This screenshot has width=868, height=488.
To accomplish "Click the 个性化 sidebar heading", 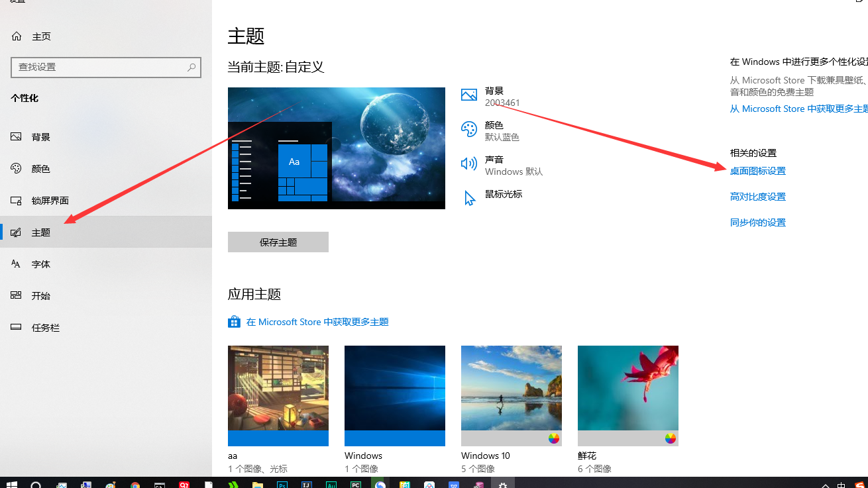I will point(25,98).
